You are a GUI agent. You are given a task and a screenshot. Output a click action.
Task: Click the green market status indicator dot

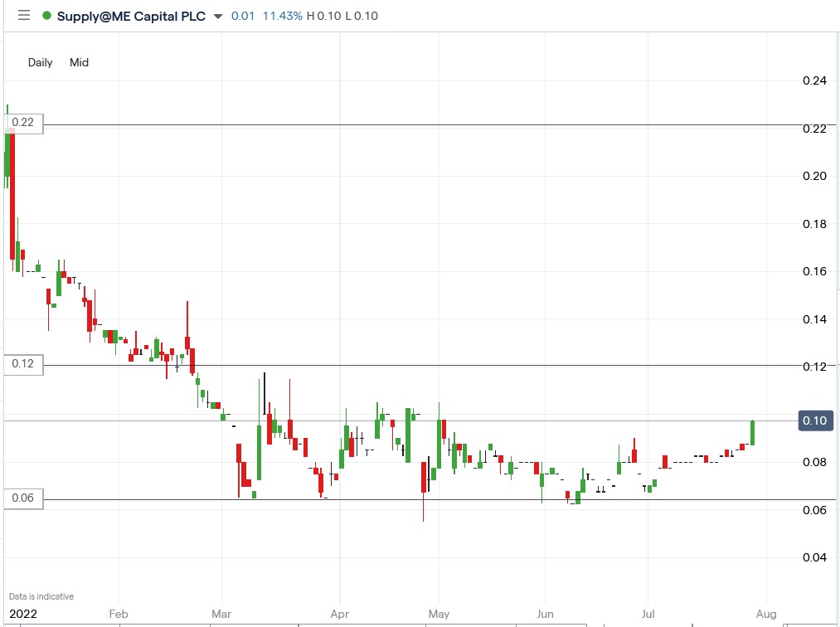(47, 15)
